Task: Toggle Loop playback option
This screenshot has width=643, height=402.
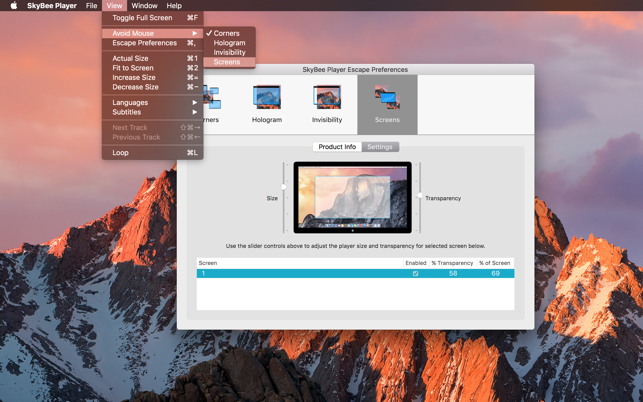Action: point(153,153)
